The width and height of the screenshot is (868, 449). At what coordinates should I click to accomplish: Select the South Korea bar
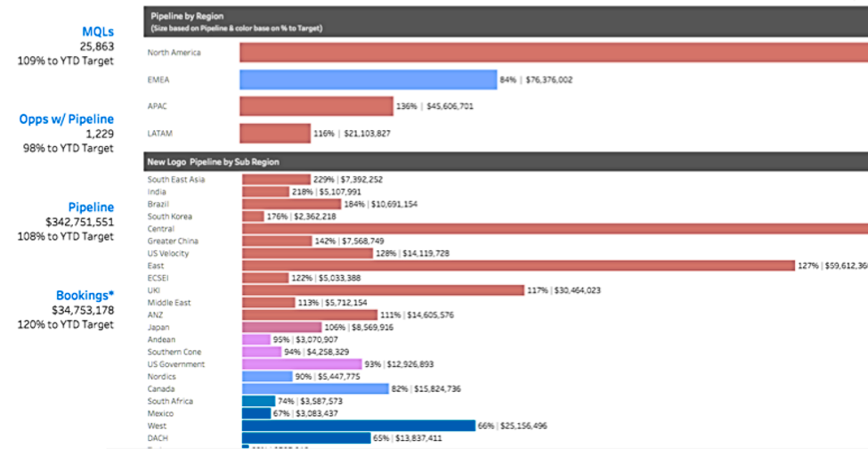(253, 216)
